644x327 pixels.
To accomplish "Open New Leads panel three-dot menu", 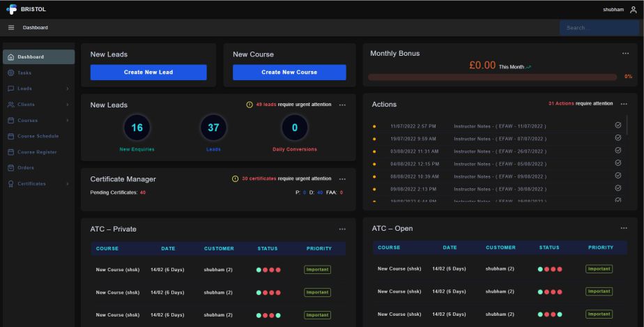I will [x=342, y=105].
